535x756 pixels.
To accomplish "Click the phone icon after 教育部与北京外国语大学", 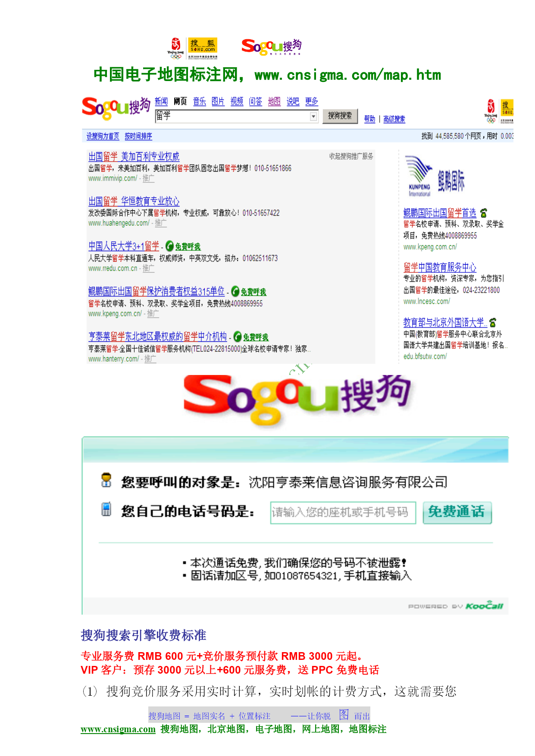I will point(493,322).
